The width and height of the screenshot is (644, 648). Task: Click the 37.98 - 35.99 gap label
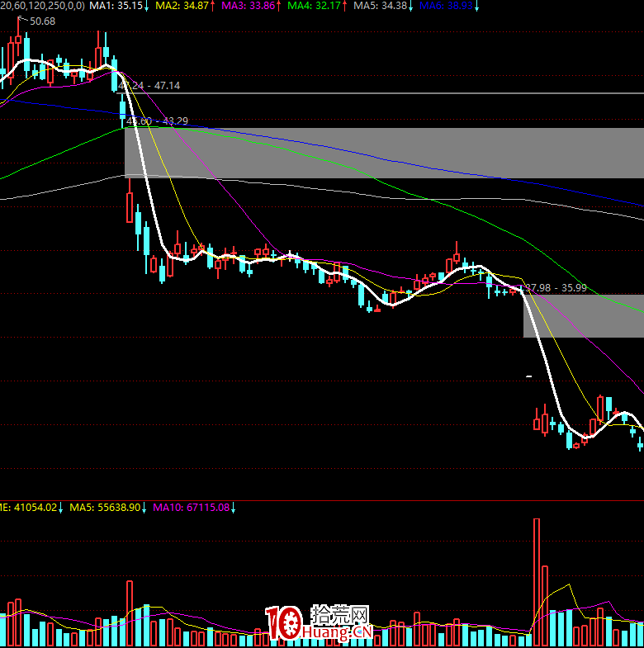(556, 287)
